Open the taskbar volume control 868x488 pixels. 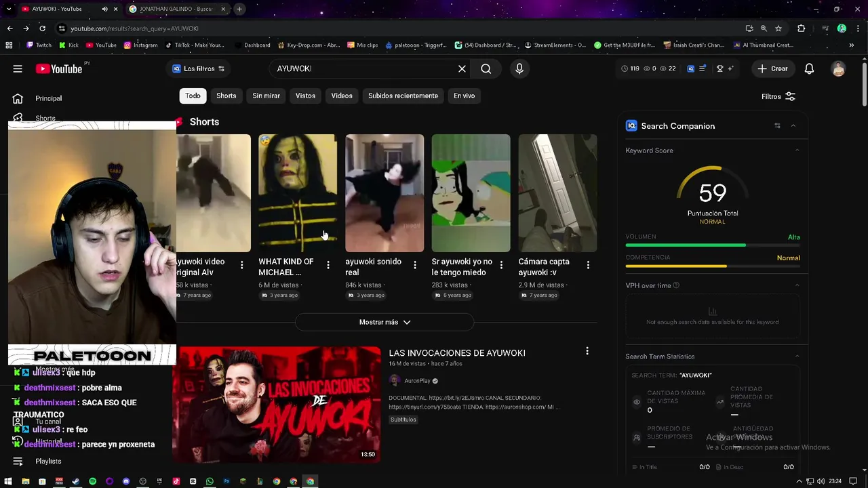821,481
